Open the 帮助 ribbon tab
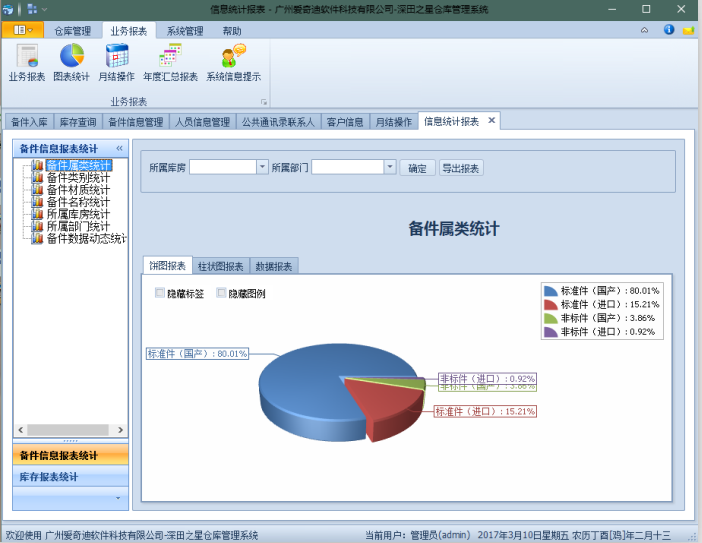 click(x=232, y=31)
